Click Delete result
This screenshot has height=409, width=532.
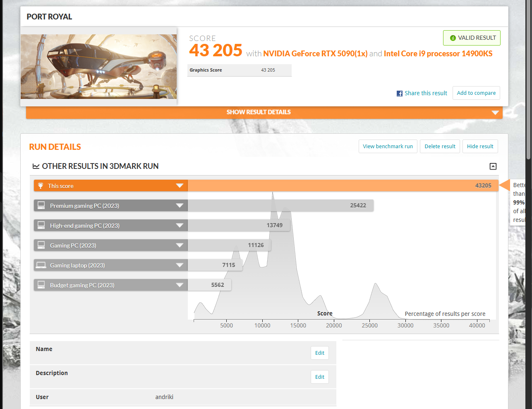coord(440,146)
